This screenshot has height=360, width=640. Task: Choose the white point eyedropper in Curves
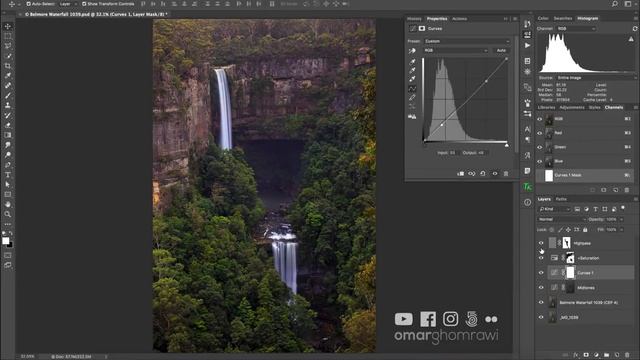coord(412,79)
